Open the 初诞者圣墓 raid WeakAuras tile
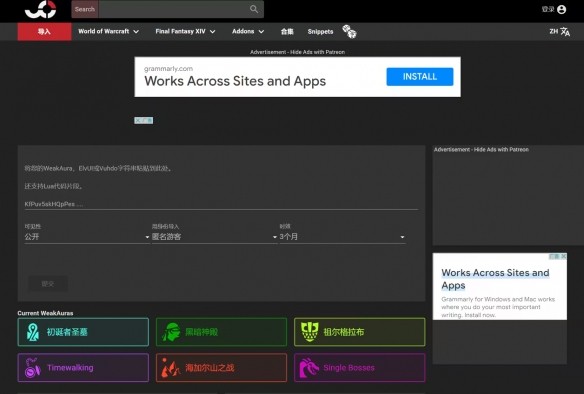584x394 pixels. click(83, 332)
